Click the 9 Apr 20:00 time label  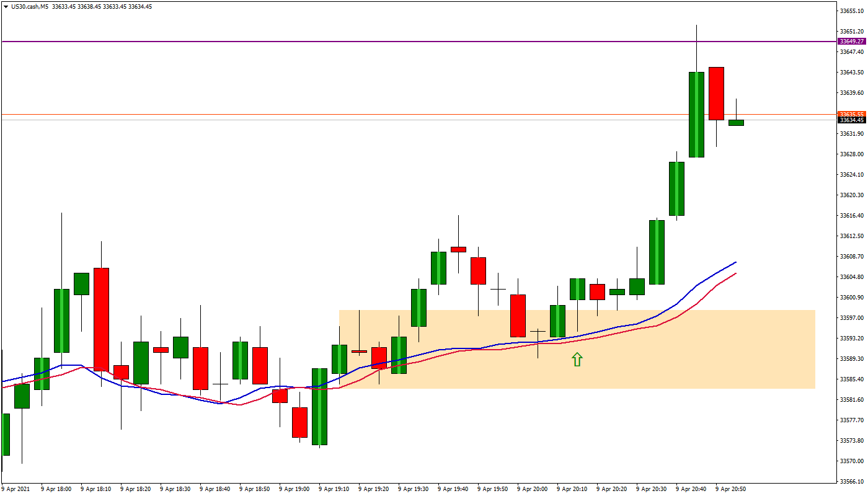coord(533,489)
